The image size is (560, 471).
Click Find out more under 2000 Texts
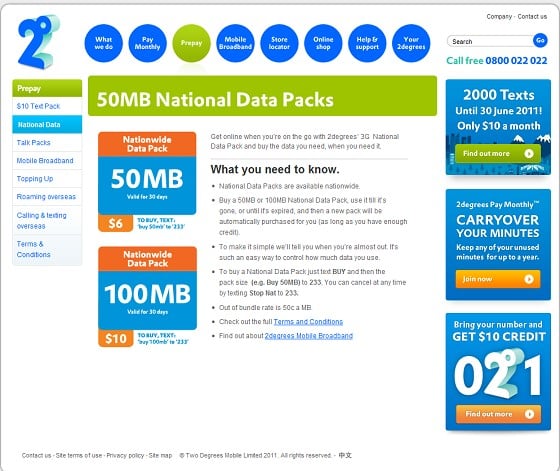tap(498, 154)
